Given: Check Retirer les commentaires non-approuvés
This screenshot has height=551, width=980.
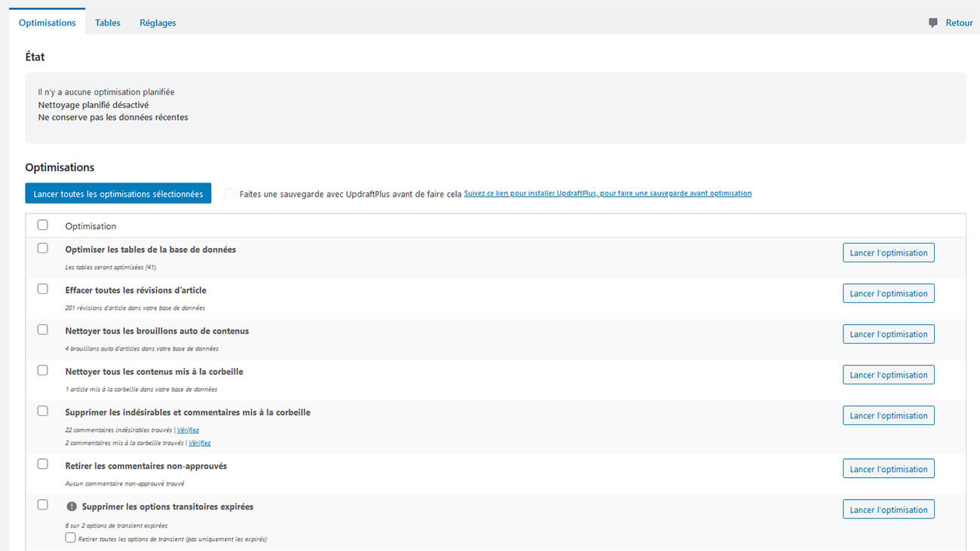Looking at the screenshot, I should click(x=43, y=464).
